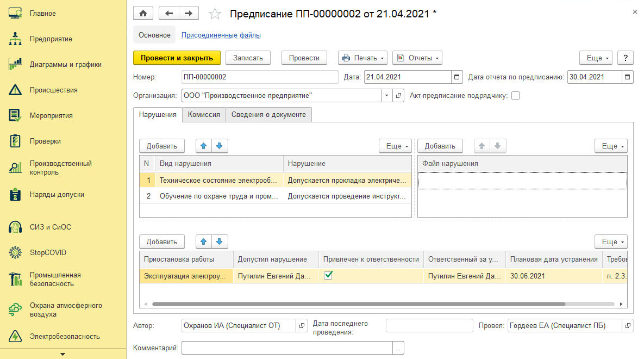Click the help question mark button
This screenshot has height=359, width=644.
point(626,58)
